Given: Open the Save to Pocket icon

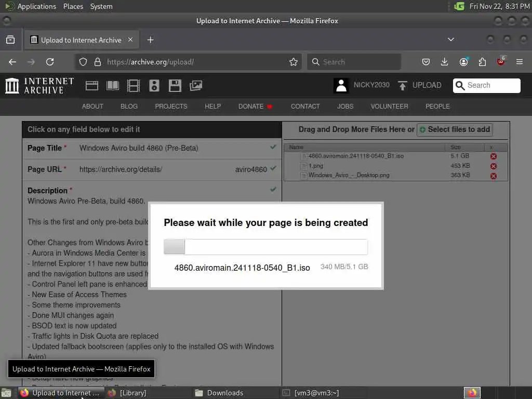Looking at the screenshot, I should 426,62.
